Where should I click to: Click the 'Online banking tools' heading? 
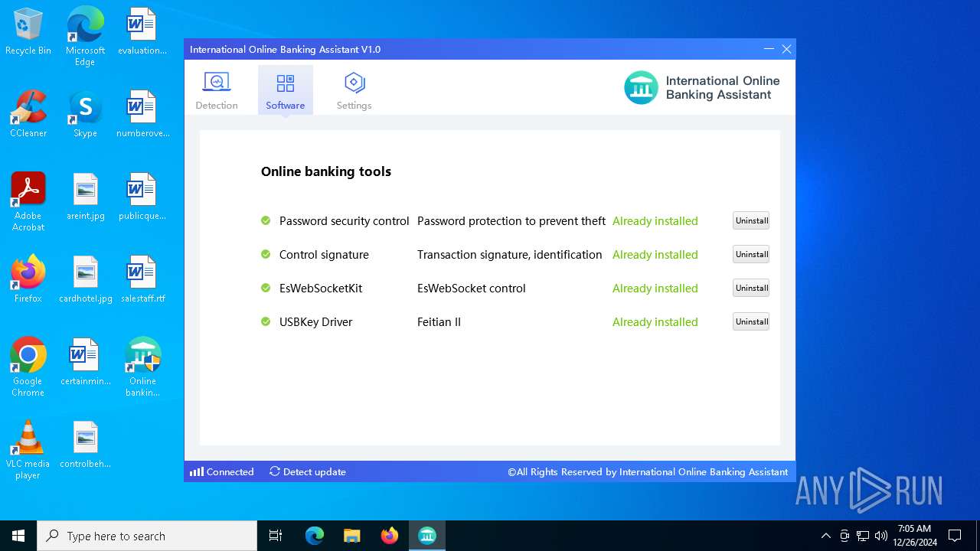pyautogui.click(x=326, y=171)
